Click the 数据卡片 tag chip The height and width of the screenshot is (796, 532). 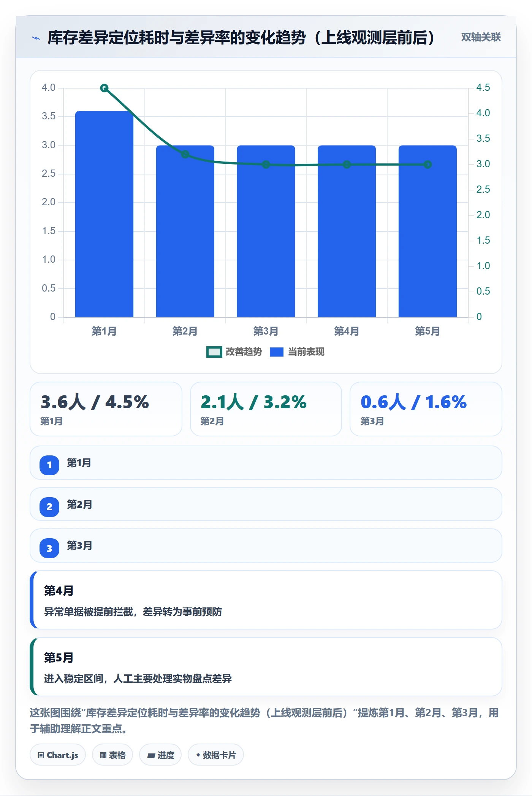(216, 755)
